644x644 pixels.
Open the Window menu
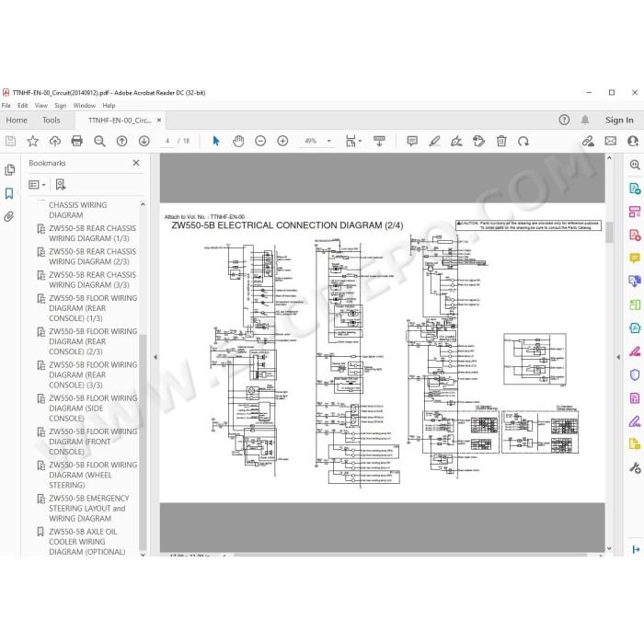coord(85,106)
